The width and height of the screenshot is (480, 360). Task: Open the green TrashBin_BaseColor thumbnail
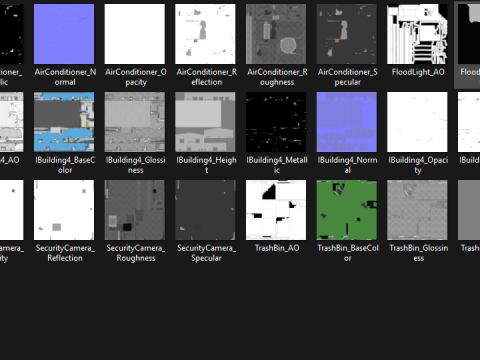pyautogui.click(x=347, y=210)
